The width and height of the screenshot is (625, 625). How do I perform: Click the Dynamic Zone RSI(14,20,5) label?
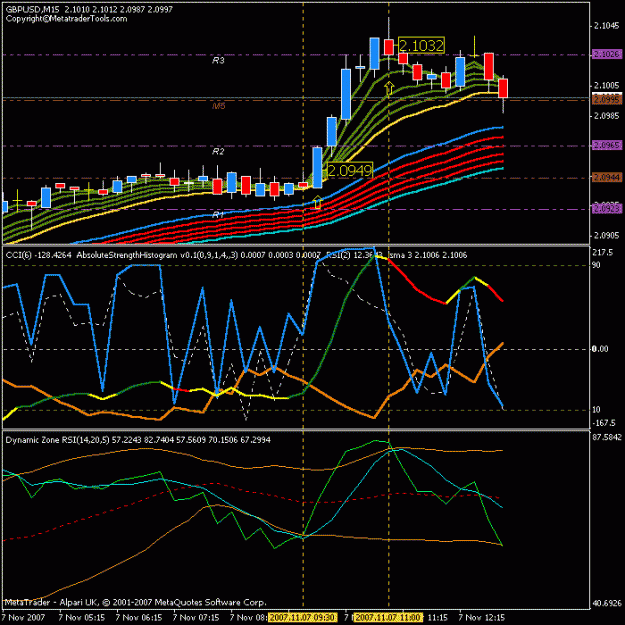pyautogui.click(x=57, y=440)
